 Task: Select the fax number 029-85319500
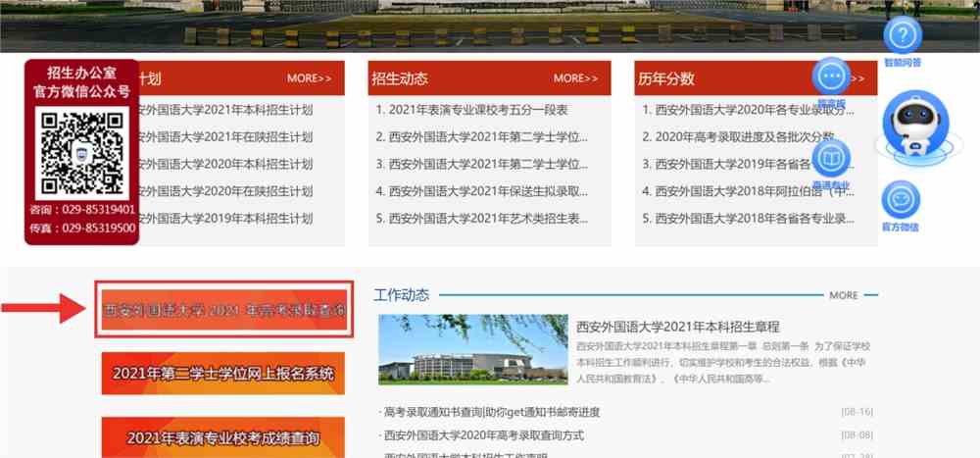tap(99, 228)
